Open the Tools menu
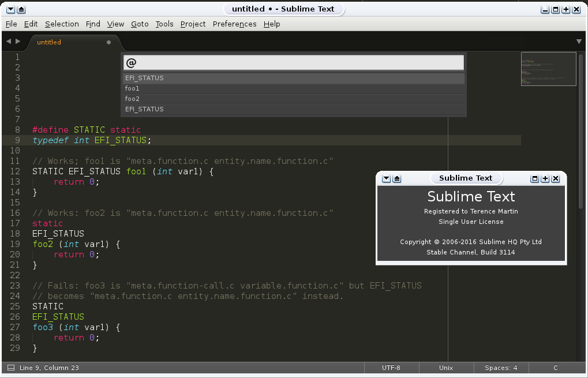 click(x=164, y=24)
